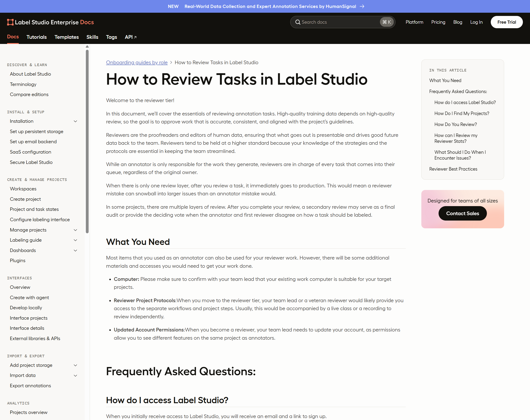Jump to What Should I Do When I Encounter Issues?
This screenshot has width=530, height=420.
460,155
